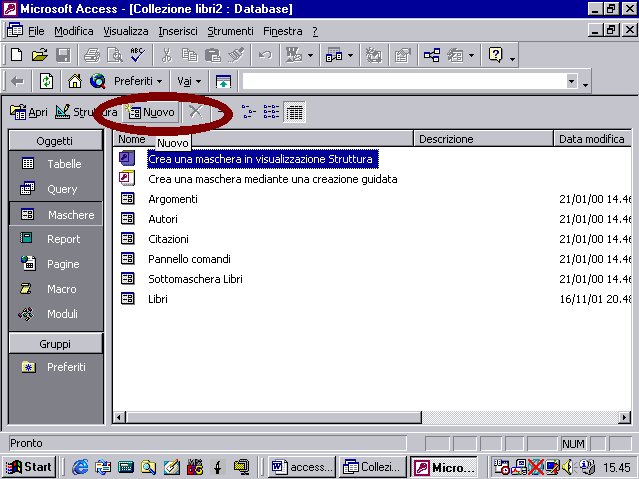Click the New database toolbar icon

pyautogui.click(x=17, y=55)
